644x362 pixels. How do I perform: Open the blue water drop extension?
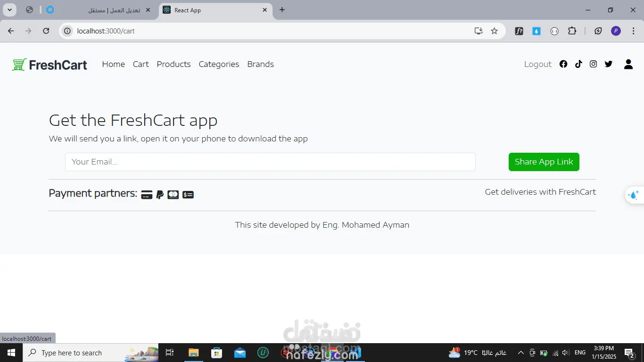click(x=537, y=31)
